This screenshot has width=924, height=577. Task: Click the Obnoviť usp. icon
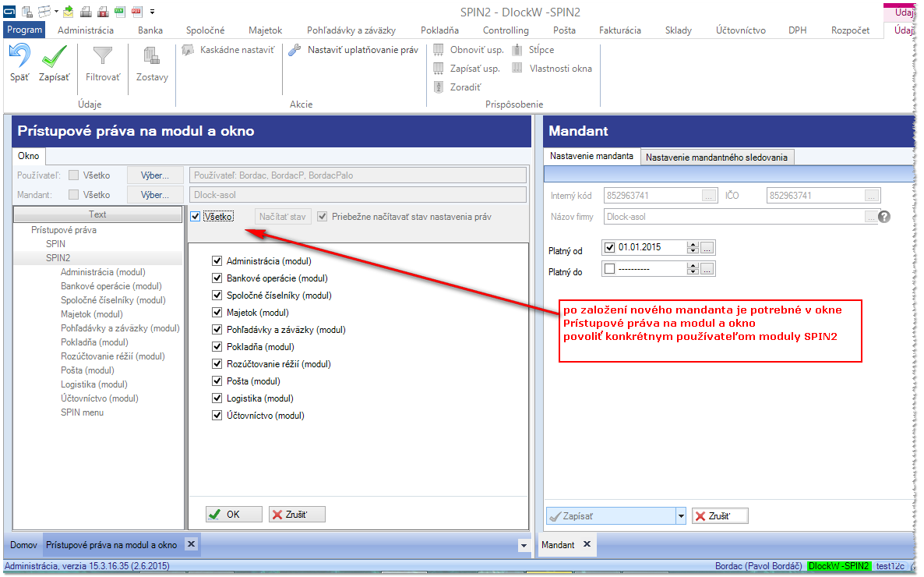(x=439, y=50)
